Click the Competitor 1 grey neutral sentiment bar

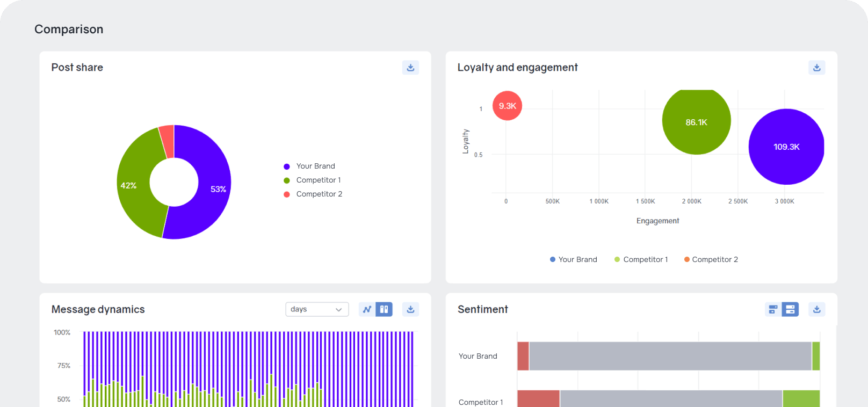pyautogui.click(x=671, y=399)
